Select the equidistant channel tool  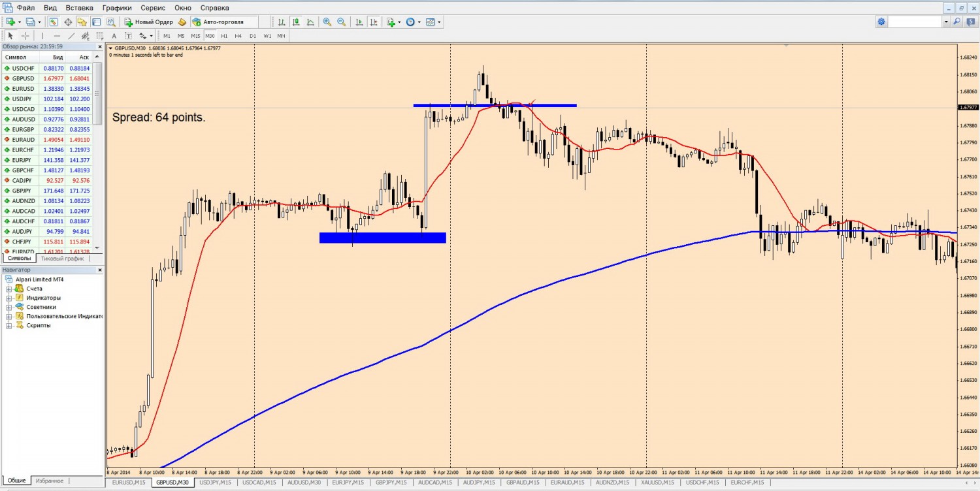click(x=86, y=36)
